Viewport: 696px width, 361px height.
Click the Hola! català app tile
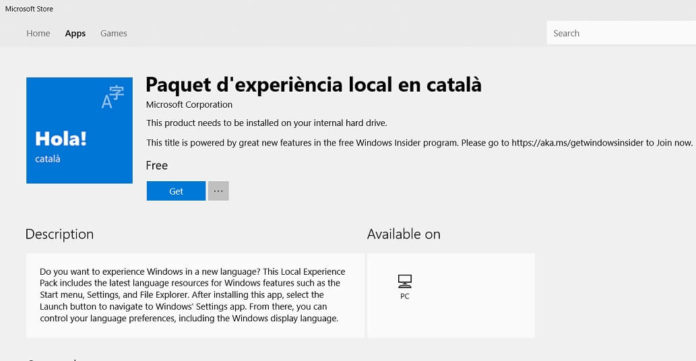[x=79, y=131]
